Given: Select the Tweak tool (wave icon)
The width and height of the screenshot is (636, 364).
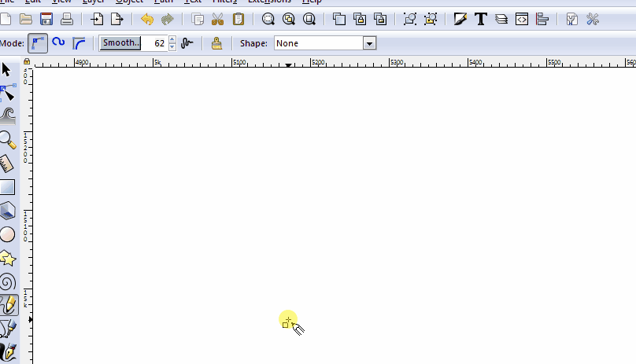Looking at the screenshot, I should pyautogui.click(x=8, y=116).
